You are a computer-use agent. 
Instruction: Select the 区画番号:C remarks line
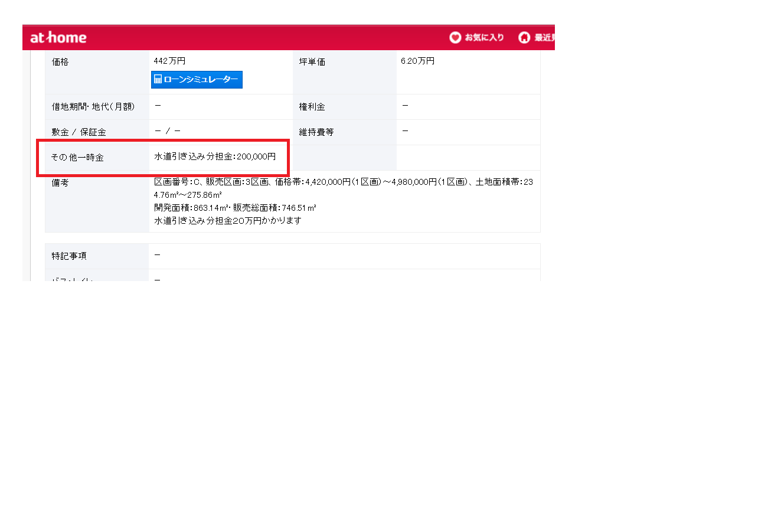tap(344, 188)
